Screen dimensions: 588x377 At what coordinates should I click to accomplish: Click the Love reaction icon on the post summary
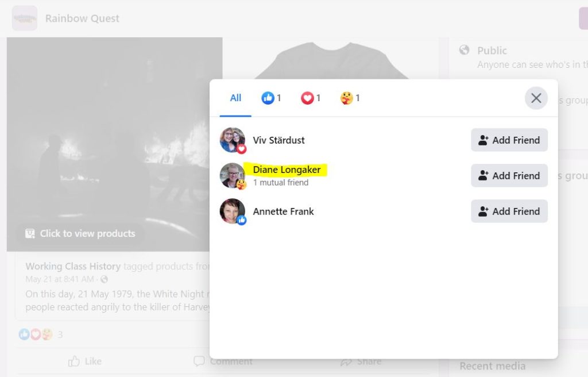pos(35,334)
